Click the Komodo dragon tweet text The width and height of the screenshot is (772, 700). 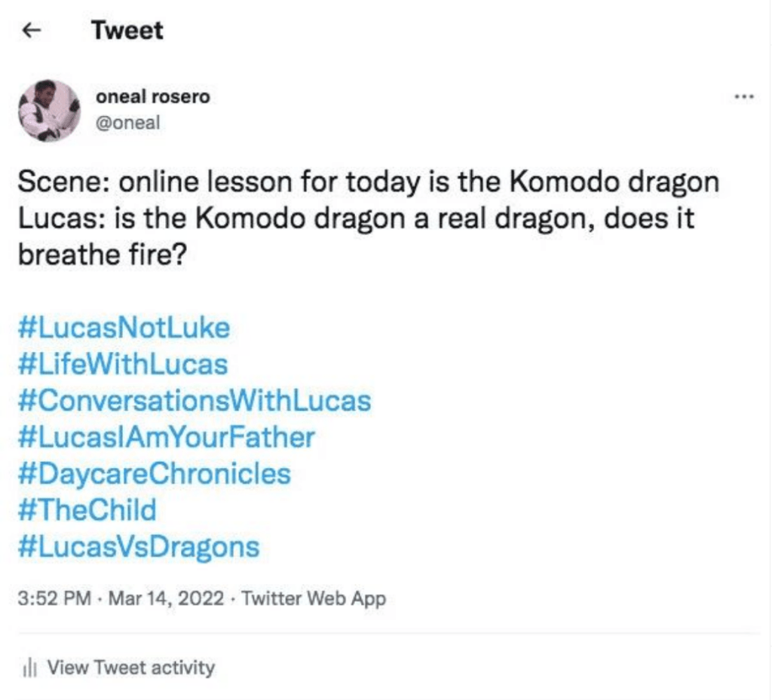(x=366, y=185)
